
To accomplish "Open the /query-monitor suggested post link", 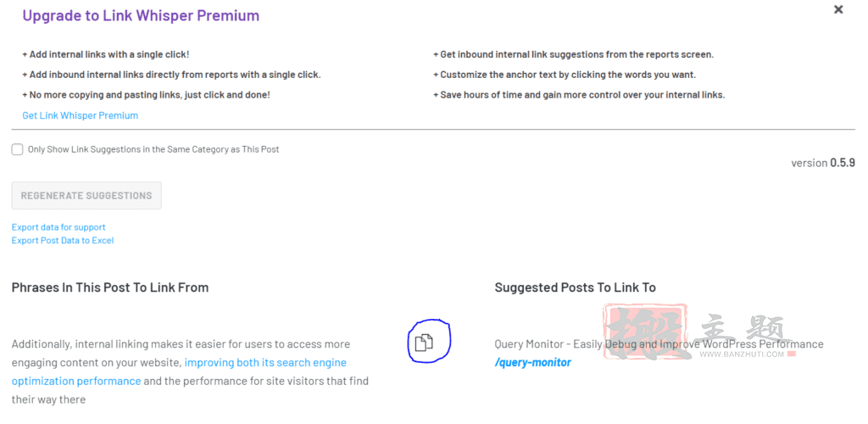I will [x=533, y=363].
